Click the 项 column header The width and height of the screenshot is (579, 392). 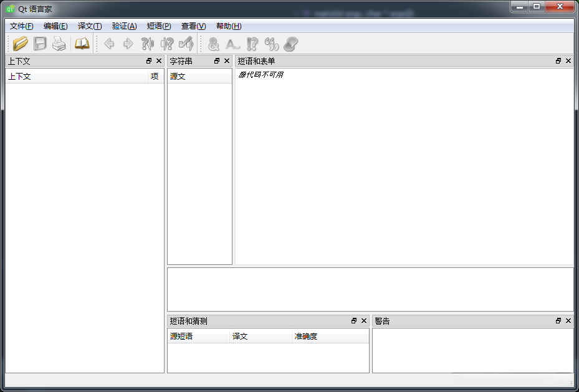[155, 77]
